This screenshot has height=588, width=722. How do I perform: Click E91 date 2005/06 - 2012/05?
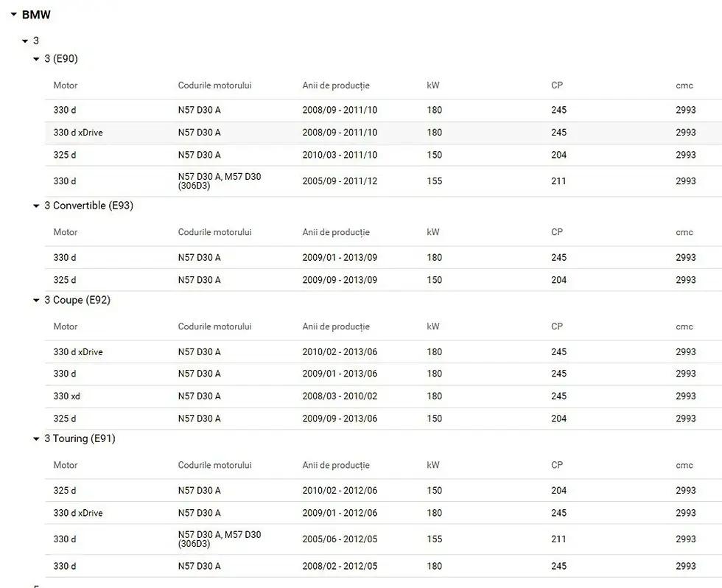point(340,539)
